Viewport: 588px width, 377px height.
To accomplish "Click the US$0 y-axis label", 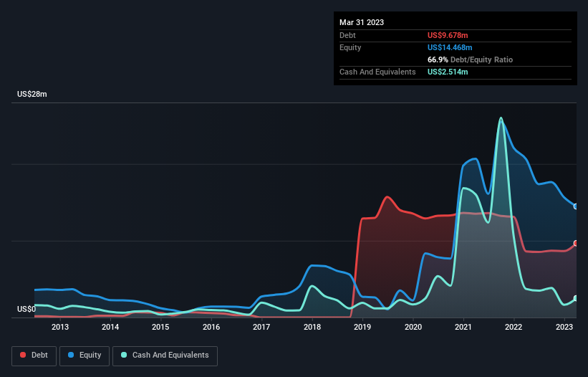I will click(x=26, y=309).
